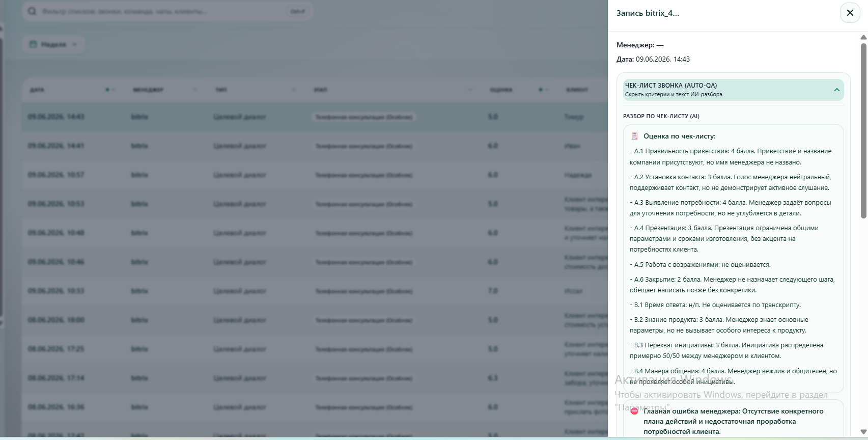Click the stage badge in the 09.06.2026, 14:43 row
The height and width of the screenshot is (440, 868).
click(x=363, y=117)
